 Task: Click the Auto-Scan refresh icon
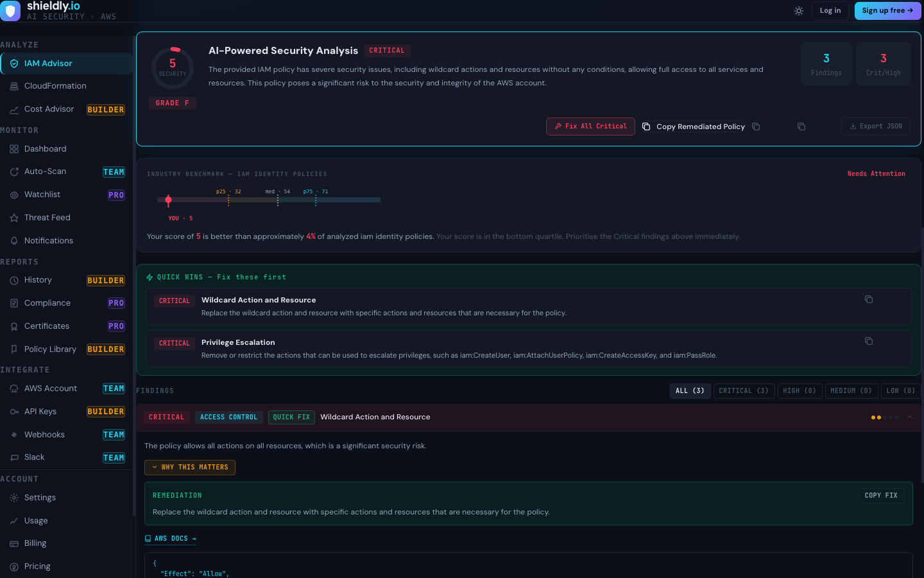14,171
